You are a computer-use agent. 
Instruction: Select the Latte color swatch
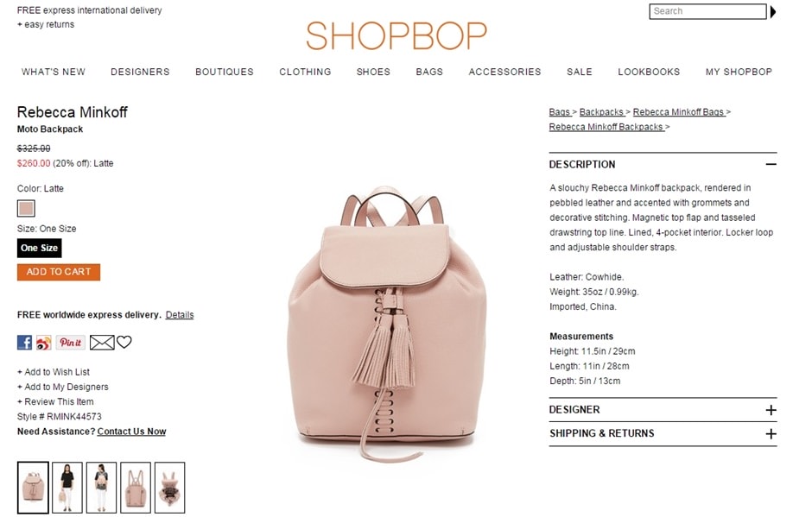(x=26, y=208)
